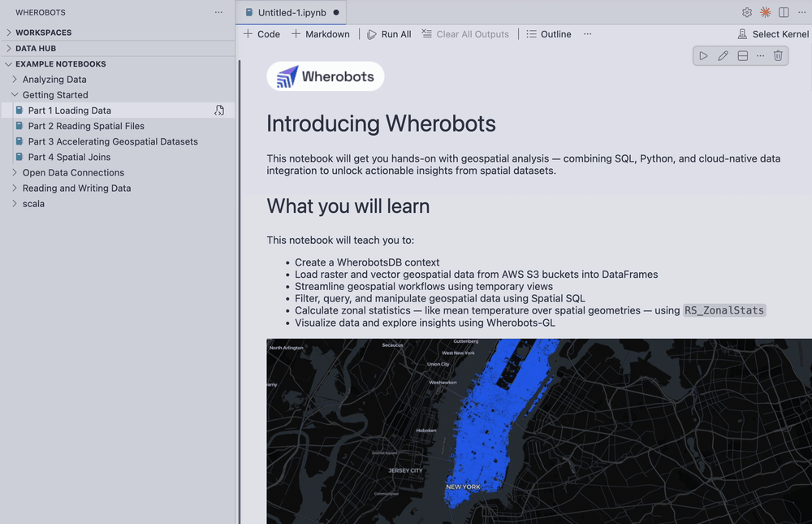Open notebook settings gear icon
Image resolution: width=812 pixels, height=524 pixels.
(747, 12)
